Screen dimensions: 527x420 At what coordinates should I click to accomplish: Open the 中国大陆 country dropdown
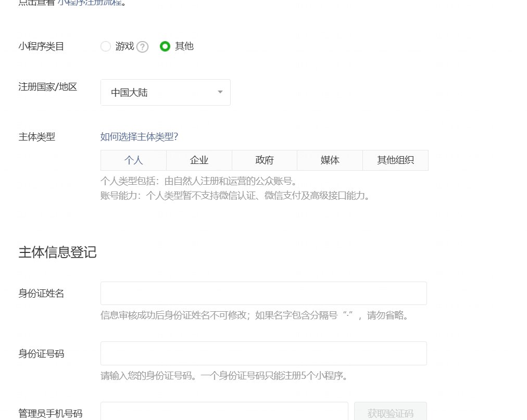coord(166,93)
